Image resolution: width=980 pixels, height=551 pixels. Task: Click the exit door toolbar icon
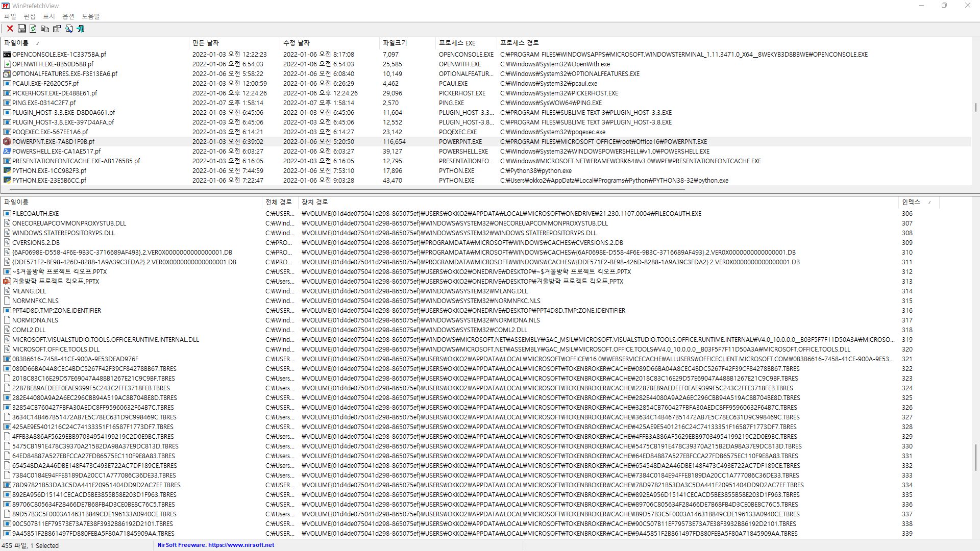[x=81, y=29]
